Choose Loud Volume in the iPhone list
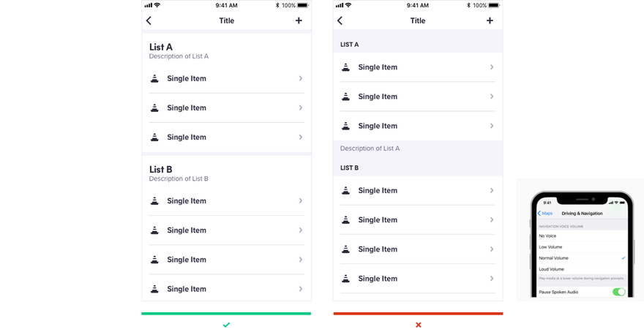 point(582,269)
